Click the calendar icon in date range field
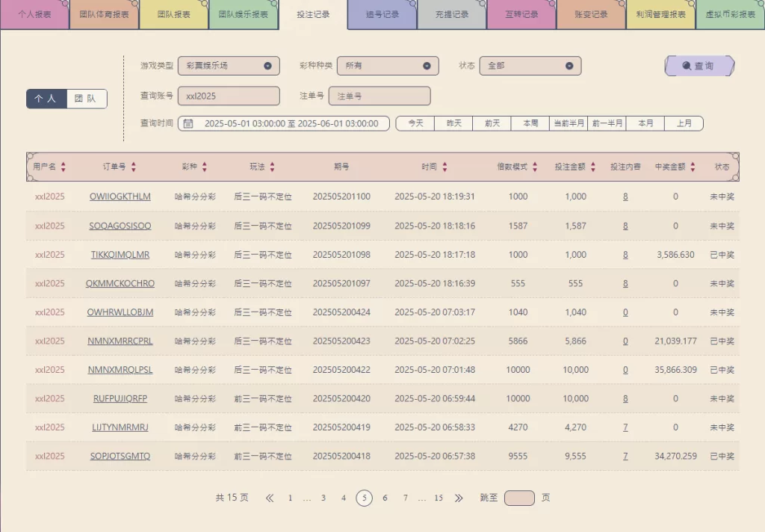The height and width of the screenshot is (532, 765). click(x=188, y=123)
